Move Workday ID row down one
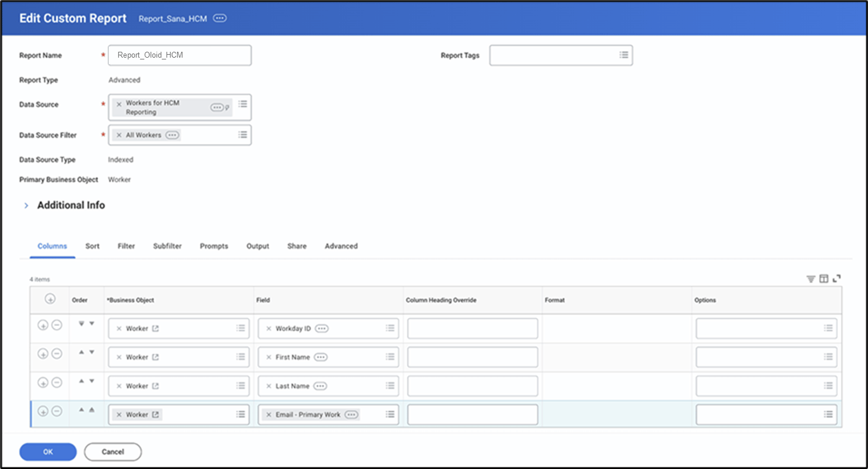This screenshot has width=868, height=469. tap(91, 323)
